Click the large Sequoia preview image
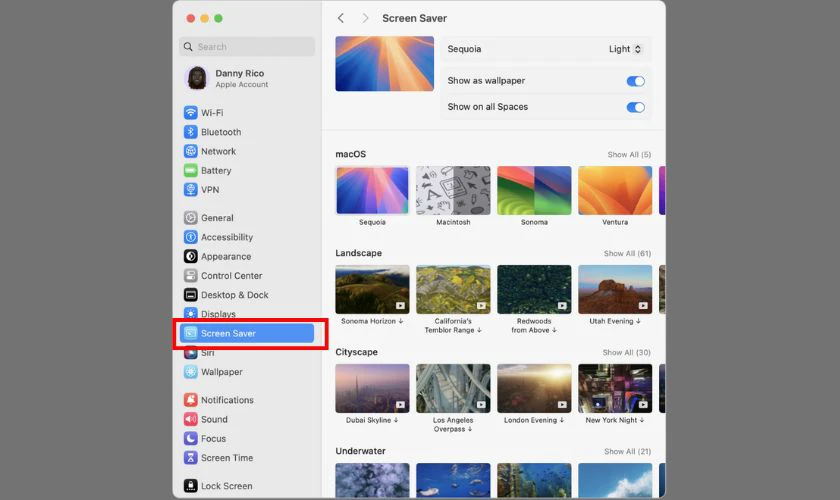The height and width of the screenshot is (500, 840). (385, 64)
